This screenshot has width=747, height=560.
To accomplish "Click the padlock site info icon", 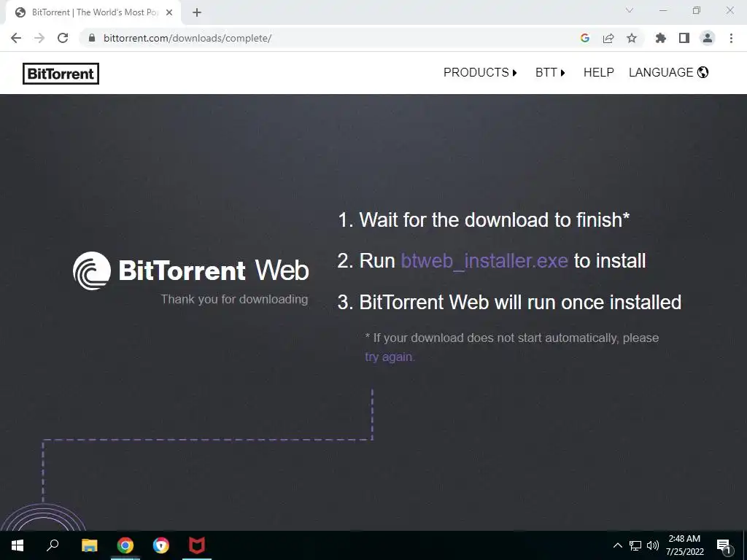I will coord(92,38).
